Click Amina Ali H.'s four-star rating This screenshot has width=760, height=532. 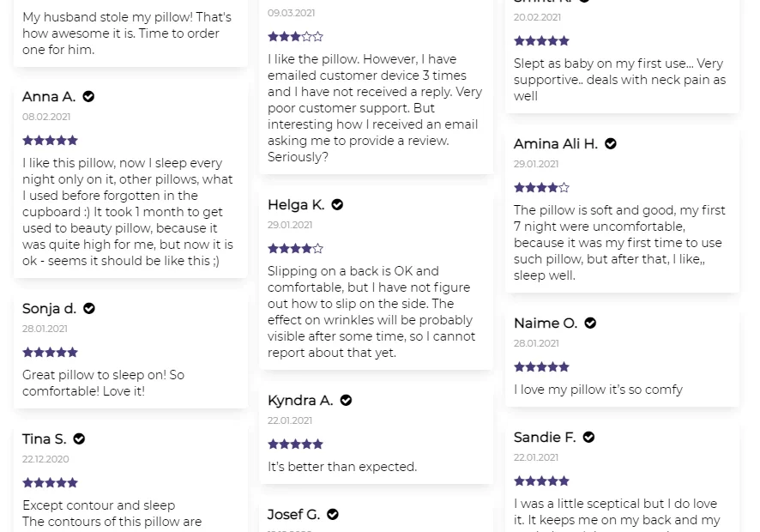pos(541,187)
